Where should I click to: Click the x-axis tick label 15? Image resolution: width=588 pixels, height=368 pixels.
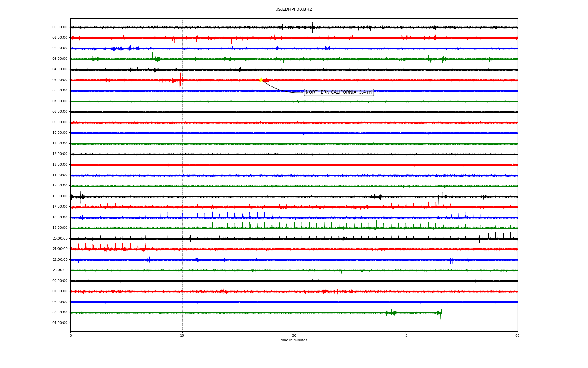click(182, 336)
